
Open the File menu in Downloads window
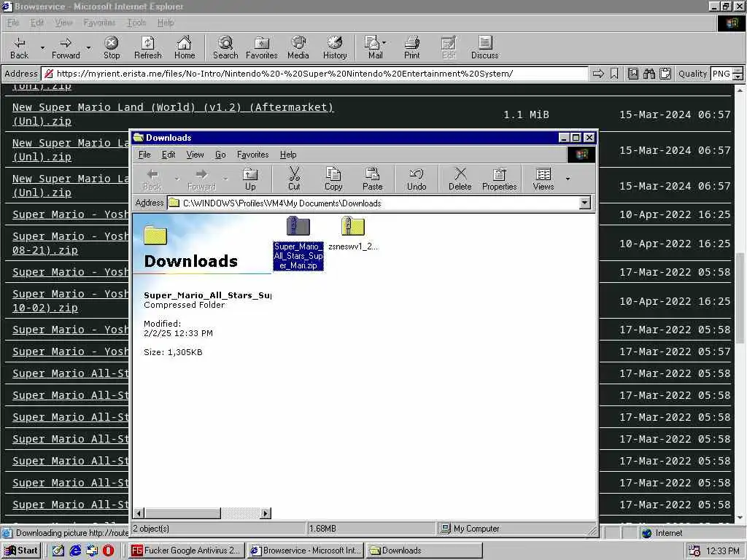pos(144,155)
